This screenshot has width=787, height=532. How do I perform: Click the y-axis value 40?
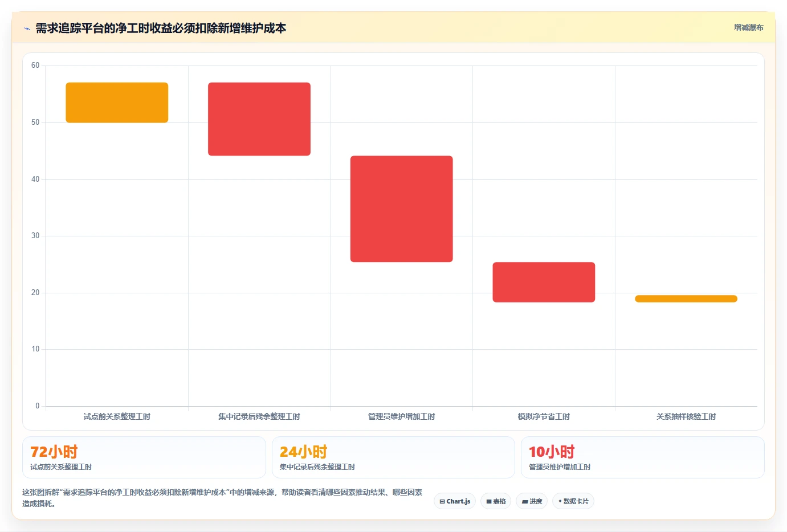[x=35, y=179]
